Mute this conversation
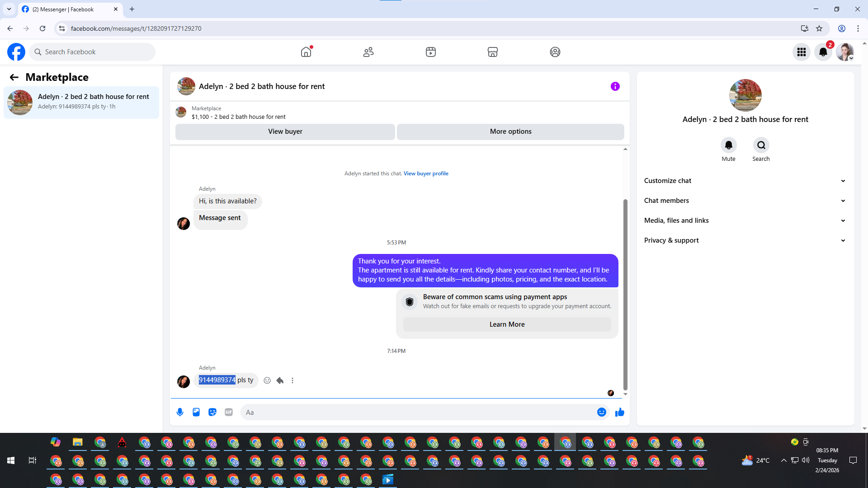This screenshot has height=488, width=868. [x=728, y=145]
